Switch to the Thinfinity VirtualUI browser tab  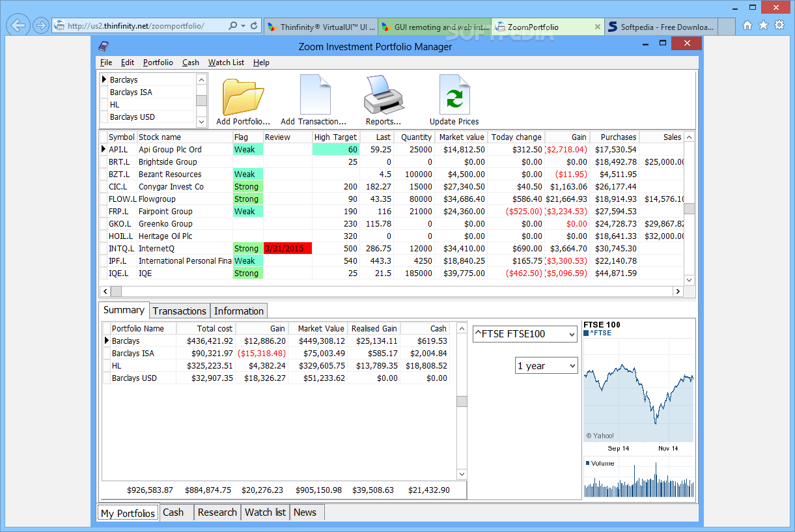pyautogui.click(x=320, y=27)
